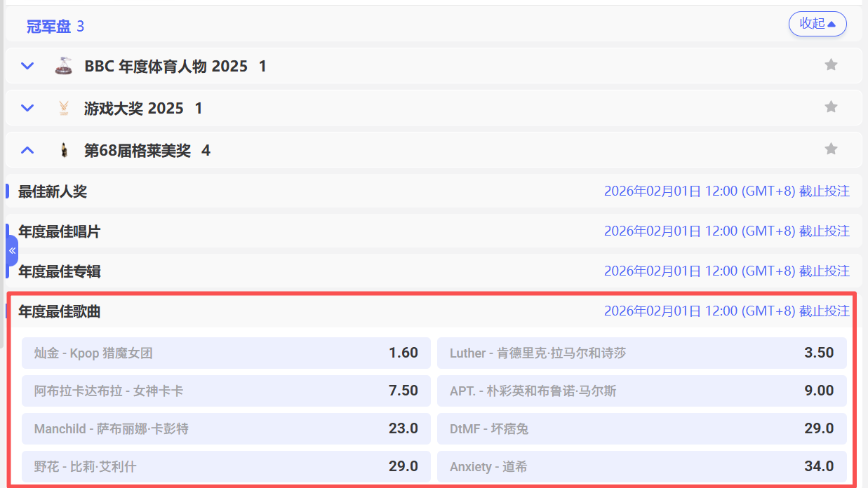Favorite BBC 年度体育人物 2025 with star icon
Viewport: 868px width, 488px height.
click(831, 65)
